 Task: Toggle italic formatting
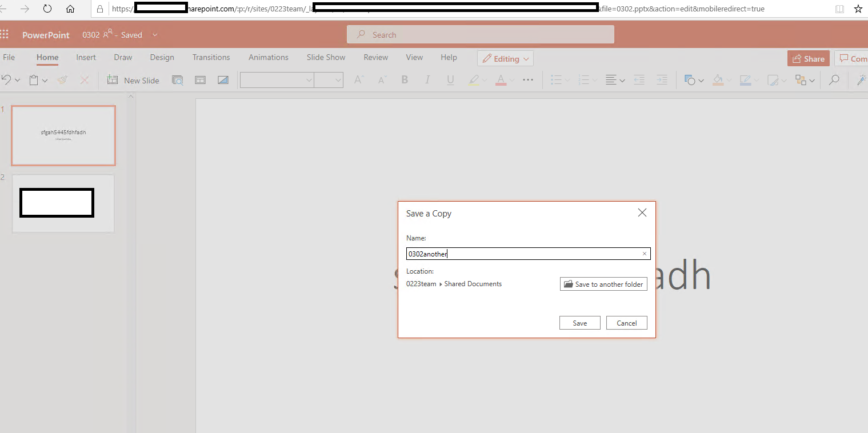pos(427,80)
